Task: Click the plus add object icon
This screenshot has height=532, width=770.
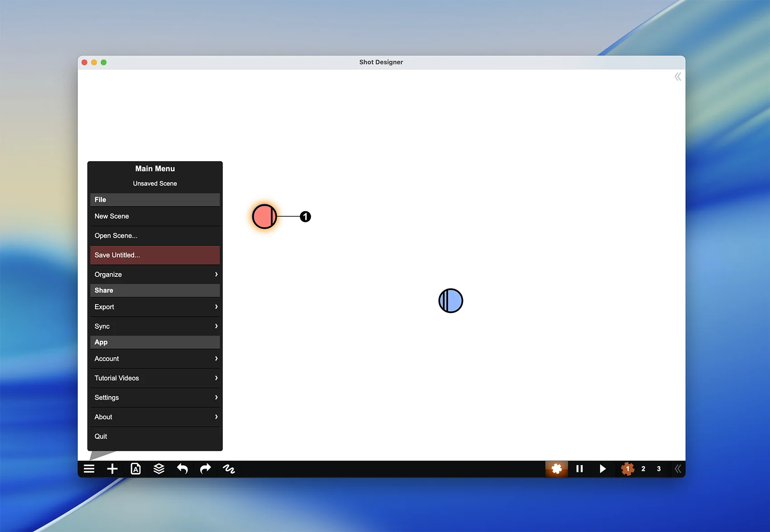Action: pos(112,469)
